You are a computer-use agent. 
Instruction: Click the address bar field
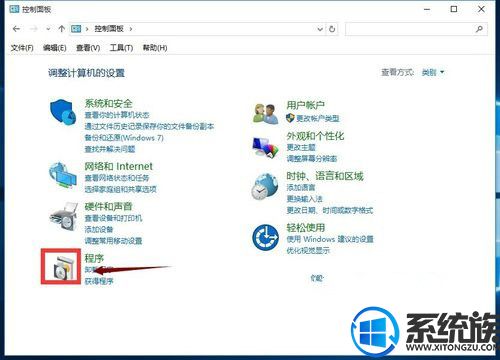coord(204,29)
